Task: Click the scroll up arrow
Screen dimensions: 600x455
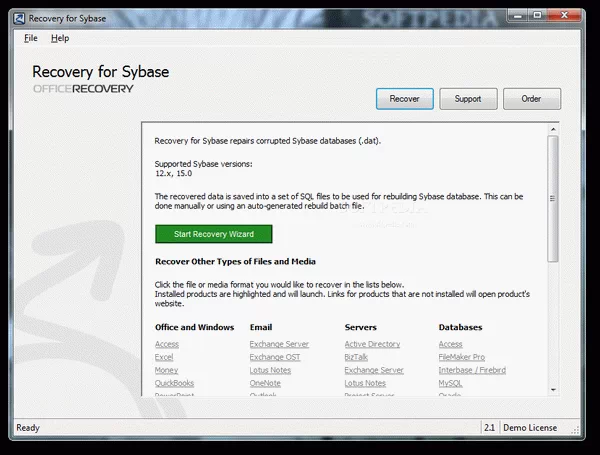Action: (x=553, y=129)
